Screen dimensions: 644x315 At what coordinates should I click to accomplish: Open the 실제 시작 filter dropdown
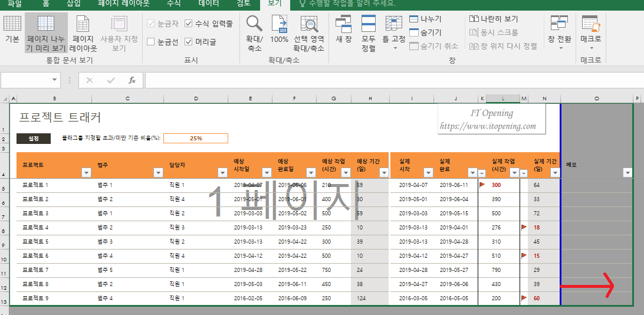pos(428,173)
